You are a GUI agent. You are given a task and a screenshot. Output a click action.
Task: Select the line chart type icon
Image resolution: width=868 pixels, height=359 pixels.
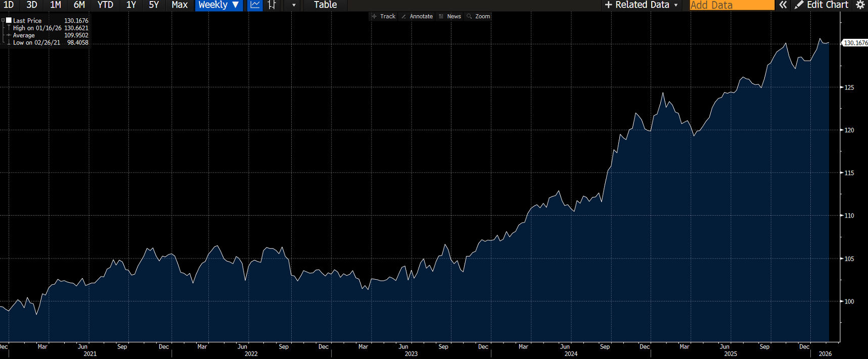point(255,5)
